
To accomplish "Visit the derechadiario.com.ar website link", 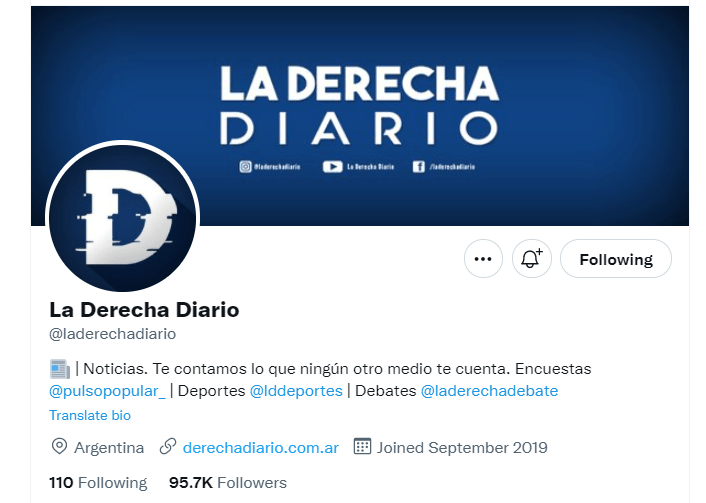I will tap(260, 448).
